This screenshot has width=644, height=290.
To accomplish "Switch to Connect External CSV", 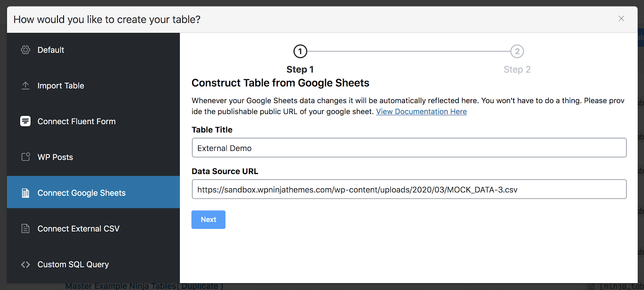I will (93, 229).
